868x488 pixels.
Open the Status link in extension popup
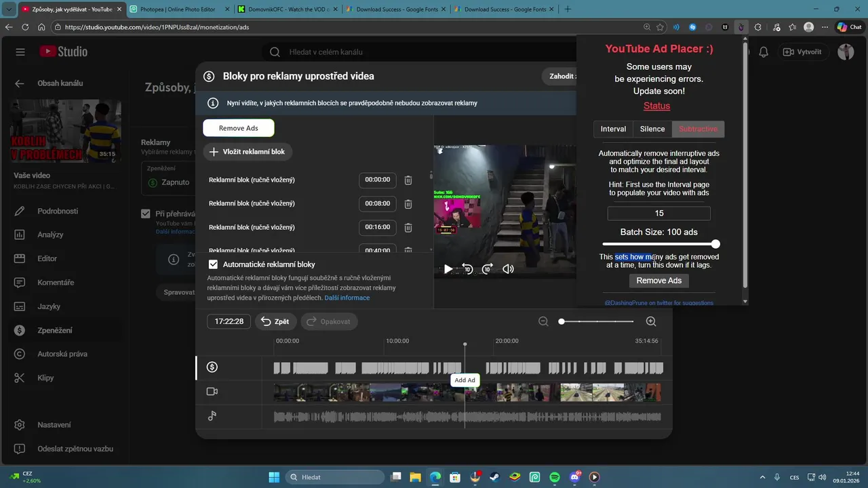point(656,106)
